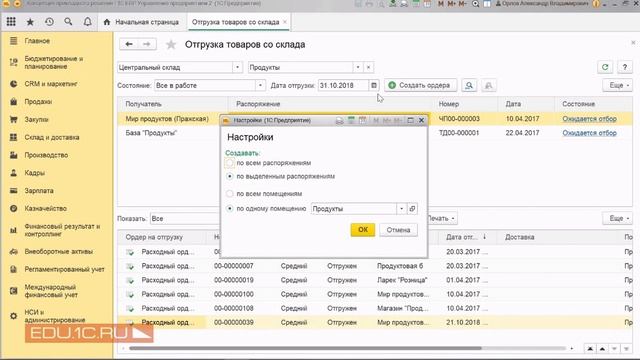Click Продажи sidebar bag icon

coord(13,102)
